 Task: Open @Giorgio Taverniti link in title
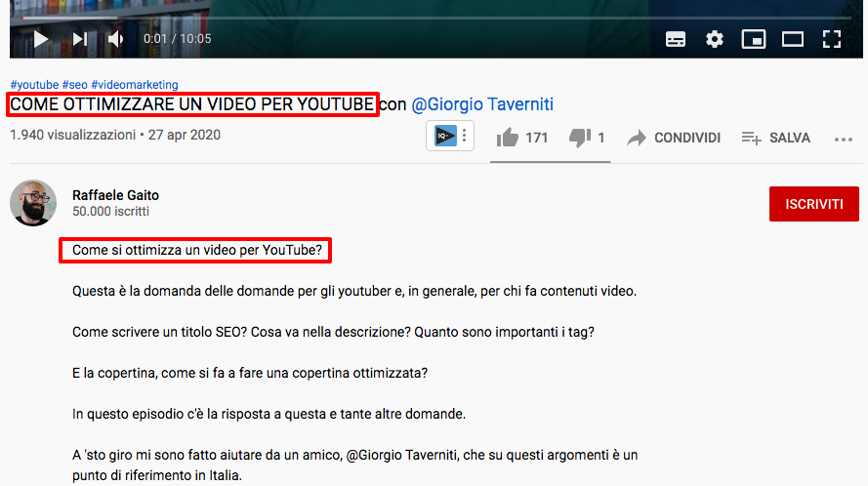tap(482, 104)
